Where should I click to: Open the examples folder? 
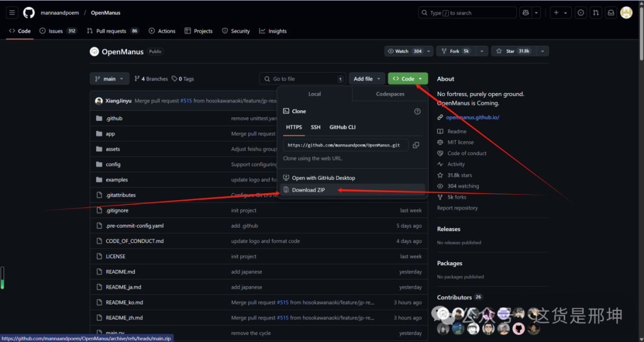click(x=117, y=180)
